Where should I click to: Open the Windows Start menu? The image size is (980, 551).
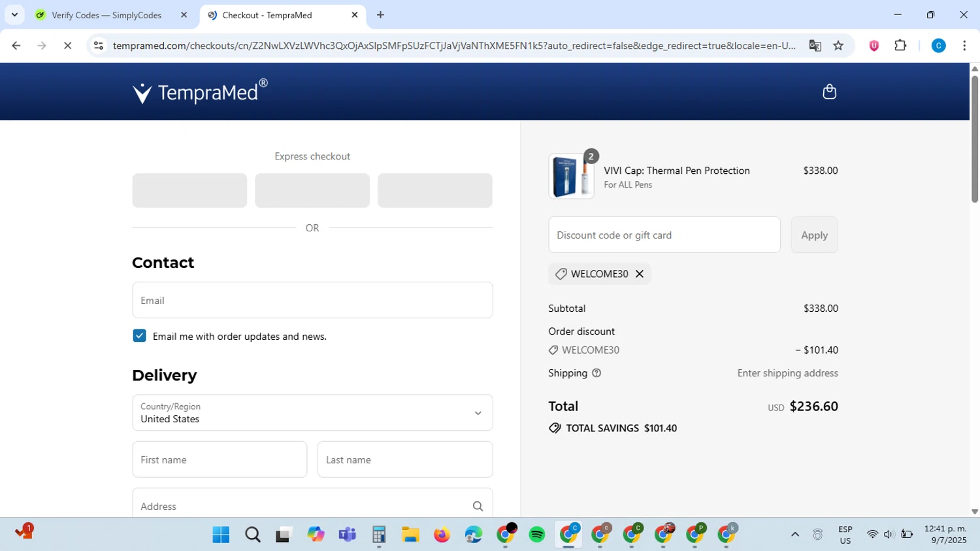(221, 535)
